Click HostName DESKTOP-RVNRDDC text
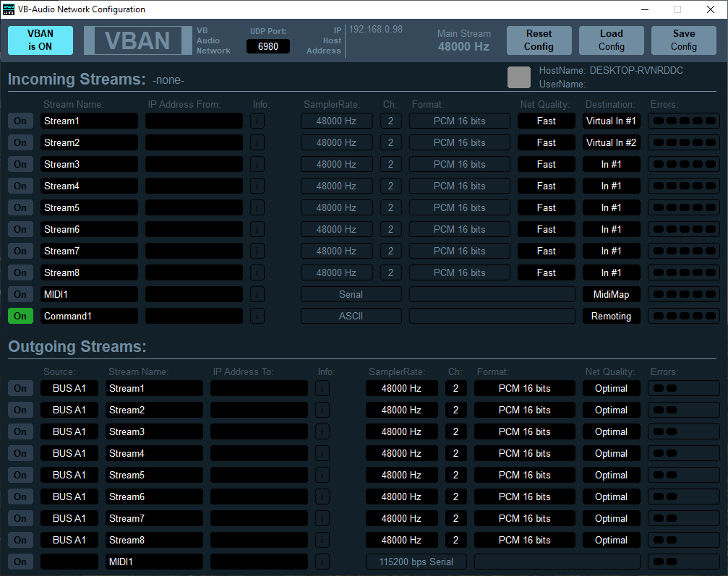Image resolution: width=728 pixels, height=576 pixels. point(611,71)
